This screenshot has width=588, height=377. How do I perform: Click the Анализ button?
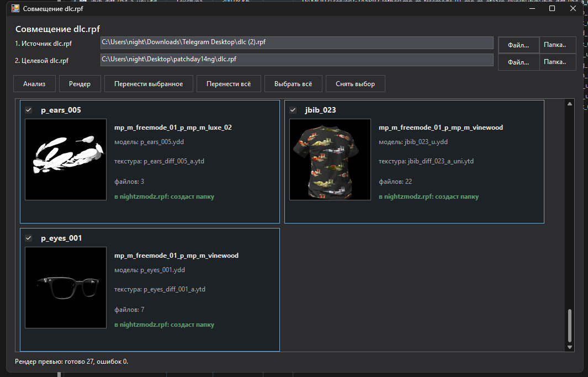pyautogui.click(x=34, y=83)
